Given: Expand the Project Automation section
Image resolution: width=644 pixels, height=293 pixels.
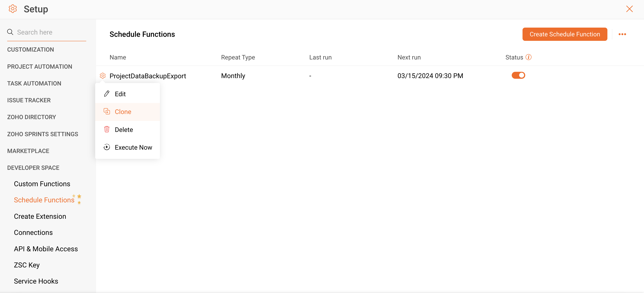Looking at the screenshot, I should (x=40, y=66).
